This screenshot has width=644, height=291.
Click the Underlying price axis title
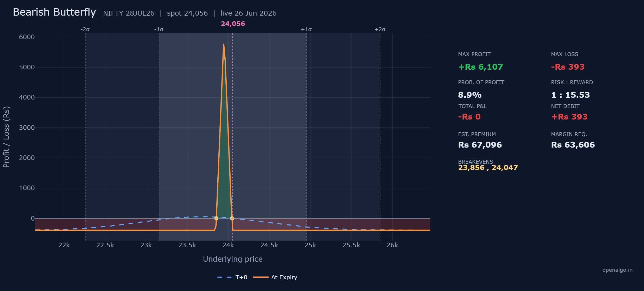(233, 259)
